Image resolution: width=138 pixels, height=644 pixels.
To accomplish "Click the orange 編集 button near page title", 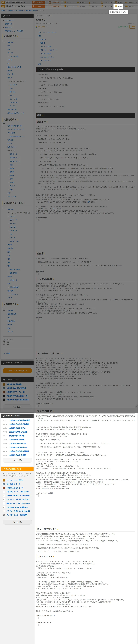I will 133,27.
